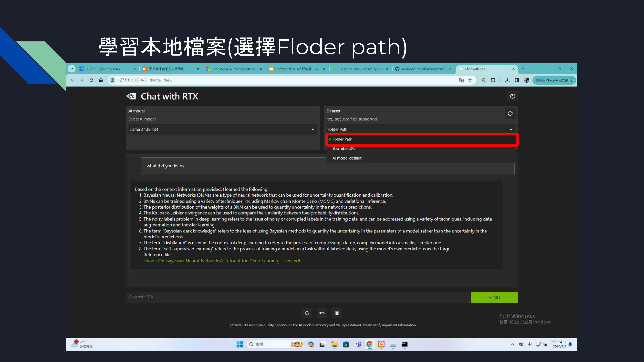Click the yellow circular extension icon
Screen dimensions: 644x362
click(x=483, y=80)
